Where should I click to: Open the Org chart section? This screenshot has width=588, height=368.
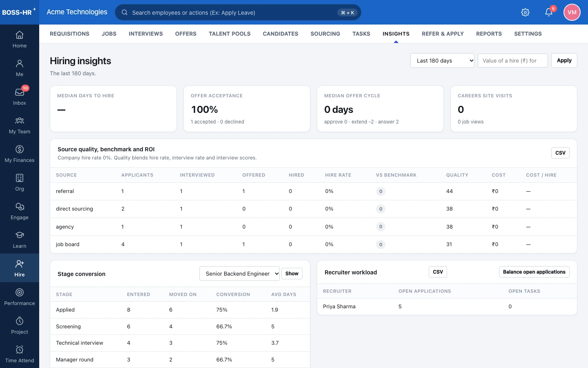(20, 183)
